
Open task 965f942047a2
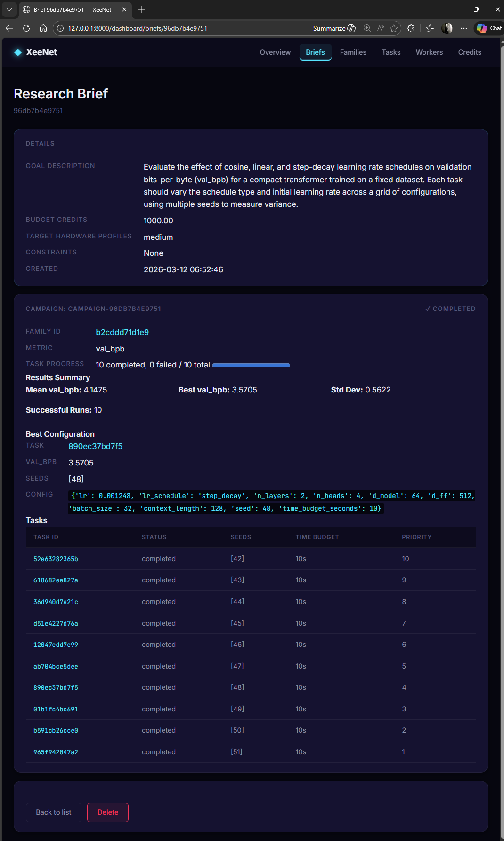pos(56,752)
